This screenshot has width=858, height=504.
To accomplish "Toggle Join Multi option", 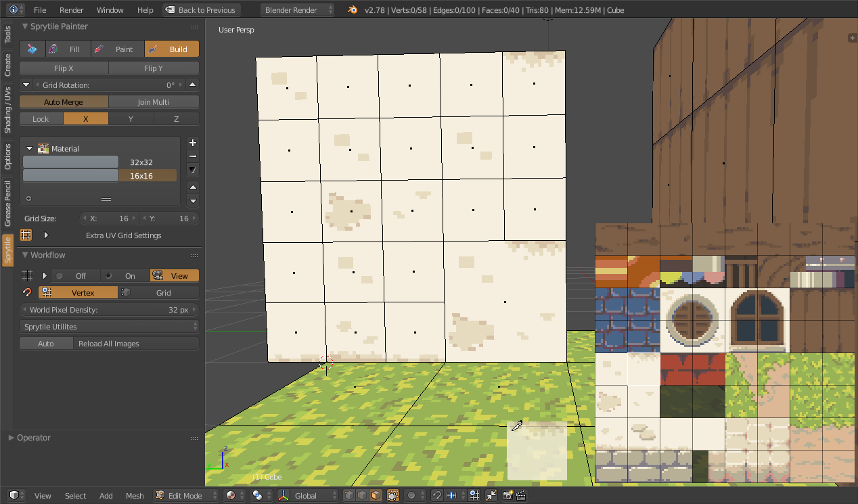I will [x=154, y=101].
